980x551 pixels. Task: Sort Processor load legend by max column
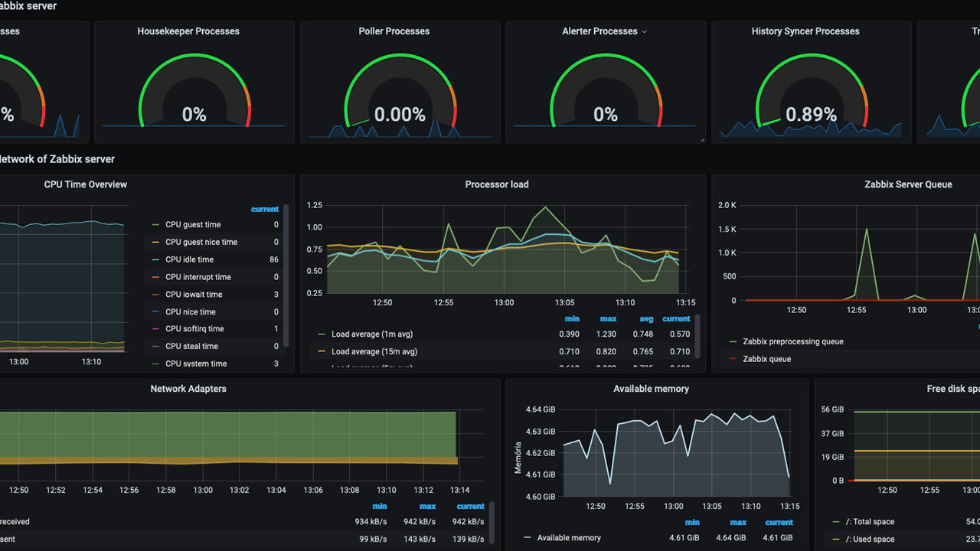click(608, 319)
